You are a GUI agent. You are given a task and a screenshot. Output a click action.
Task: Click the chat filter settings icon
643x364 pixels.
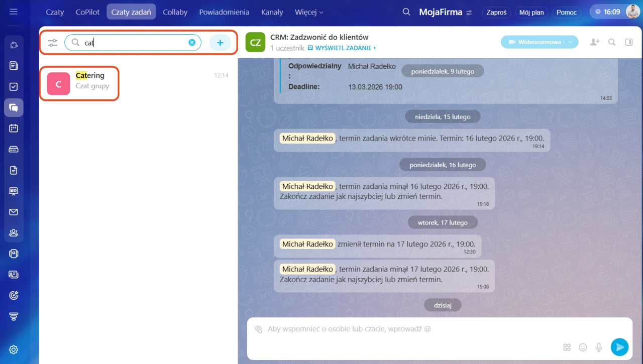tap(53, 43)
